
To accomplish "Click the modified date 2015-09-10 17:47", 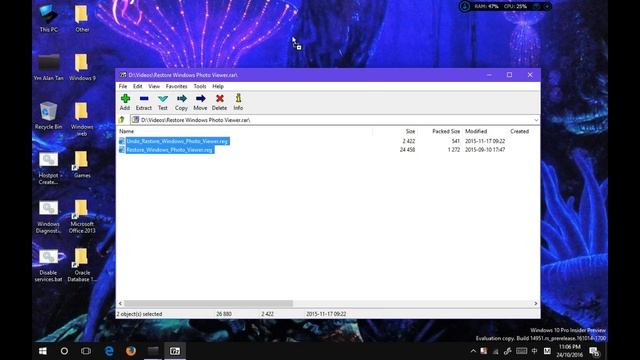I will (485, 150).
